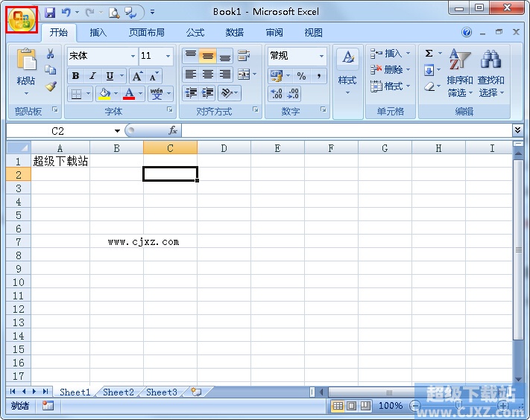
Task: Click the insert function fx button
Action: (173, 130)
